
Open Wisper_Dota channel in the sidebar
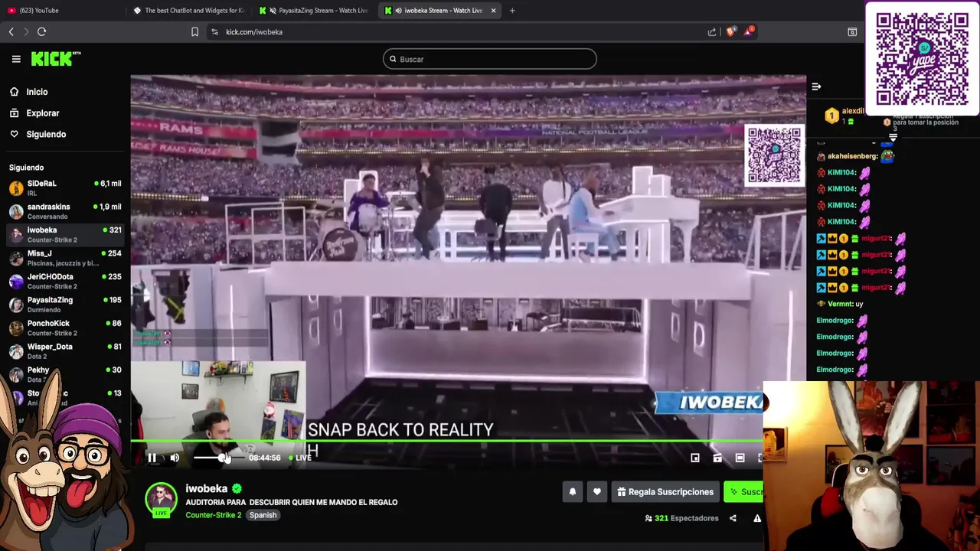pos(65,351)
